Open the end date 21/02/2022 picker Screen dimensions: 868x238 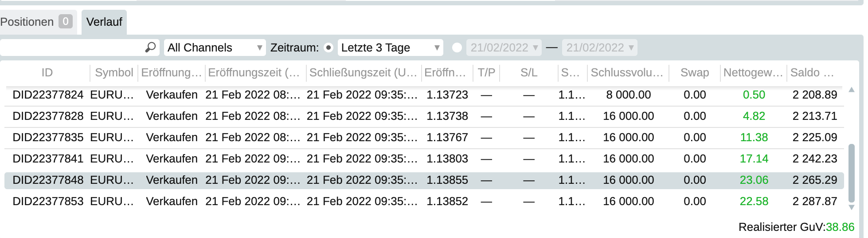click(600, 48)
